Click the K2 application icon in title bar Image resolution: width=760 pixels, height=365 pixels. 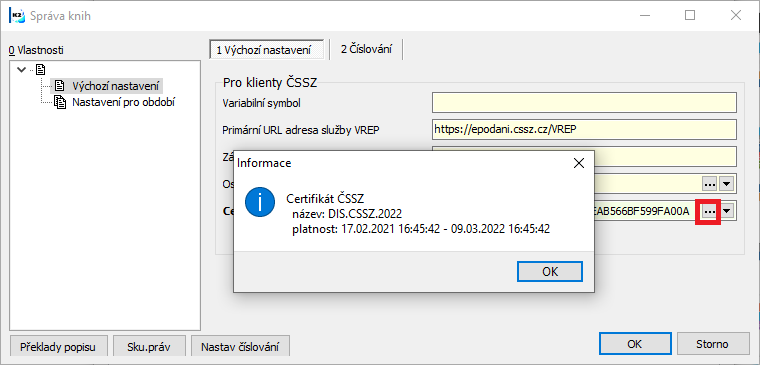[x=17, y=16]
